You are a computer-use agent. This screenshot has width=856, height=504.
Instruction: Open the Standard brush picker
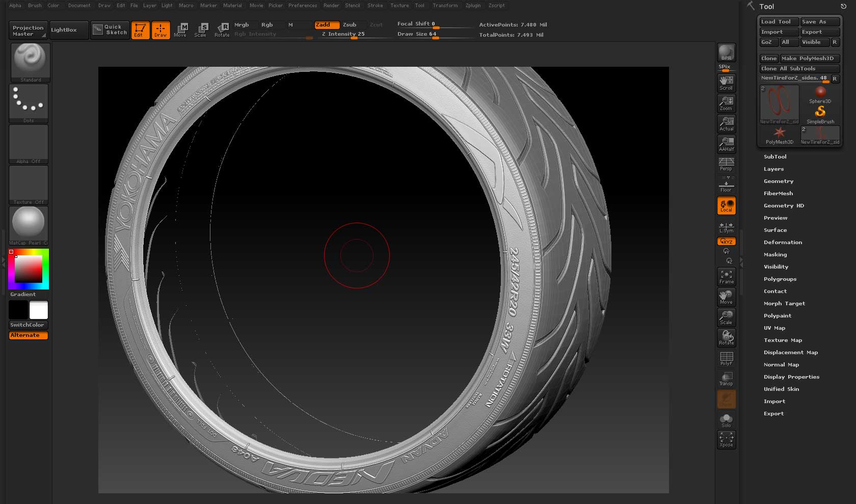pos(31,63)
